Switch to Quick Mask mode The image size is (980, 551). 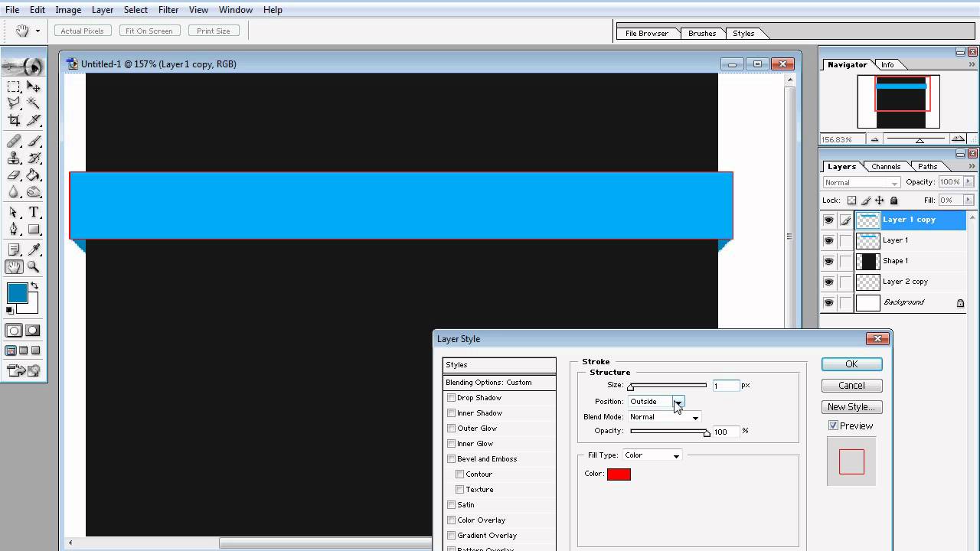pyautogui.click(x=32, y=331)
